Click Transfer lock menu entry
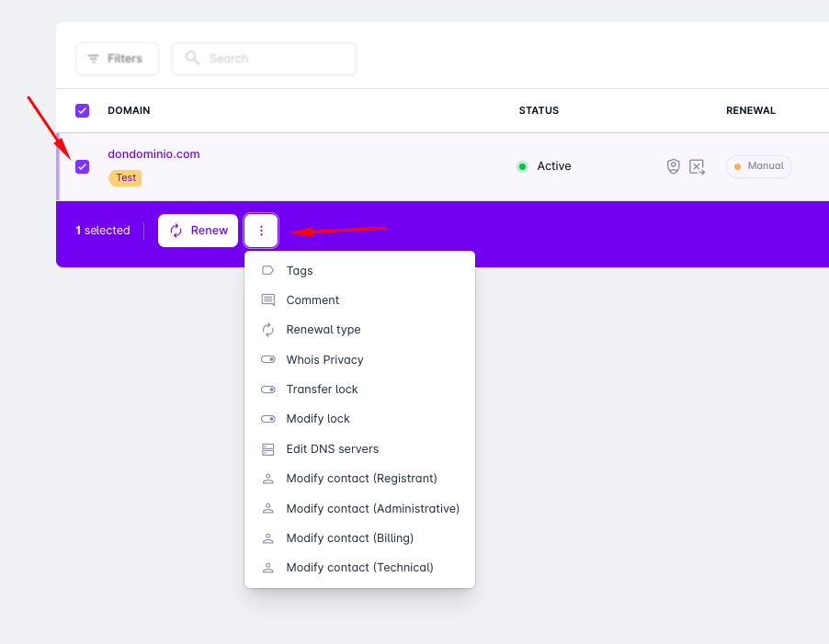The image size is (829, 644). [322, 390]
